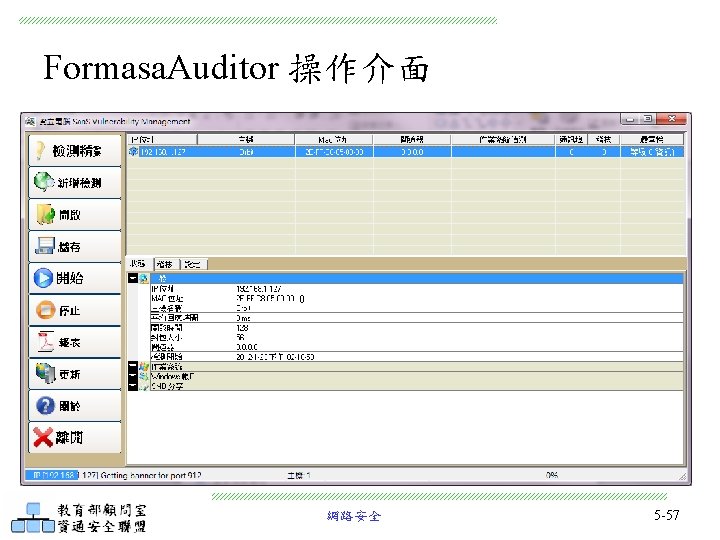Viewport: 720px width, 540px height.
Task: Click MAC address cell in the selected table row
Action: point(334,152)
